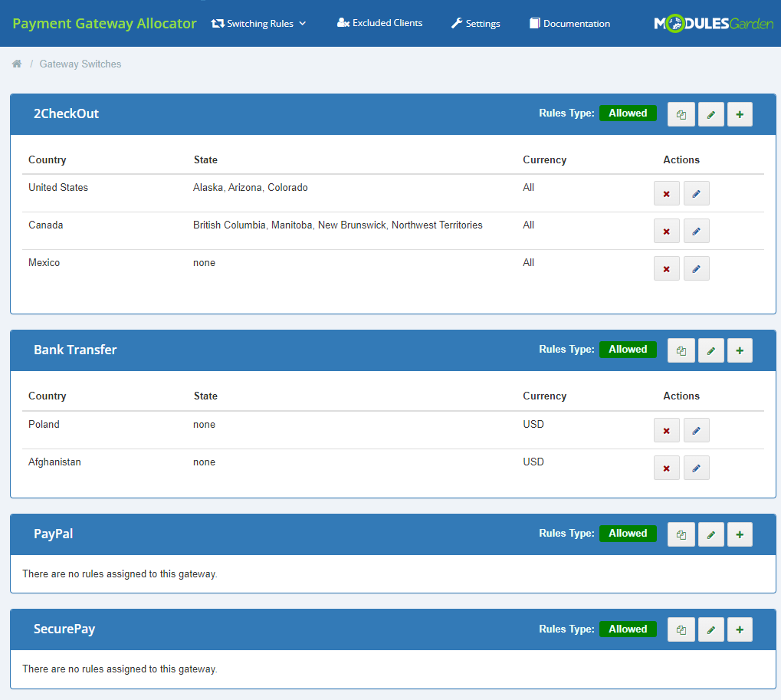Click the Gateway Switches breadcrumb
This screenshot has height=700, width=781.
click(x=80, y=64)
